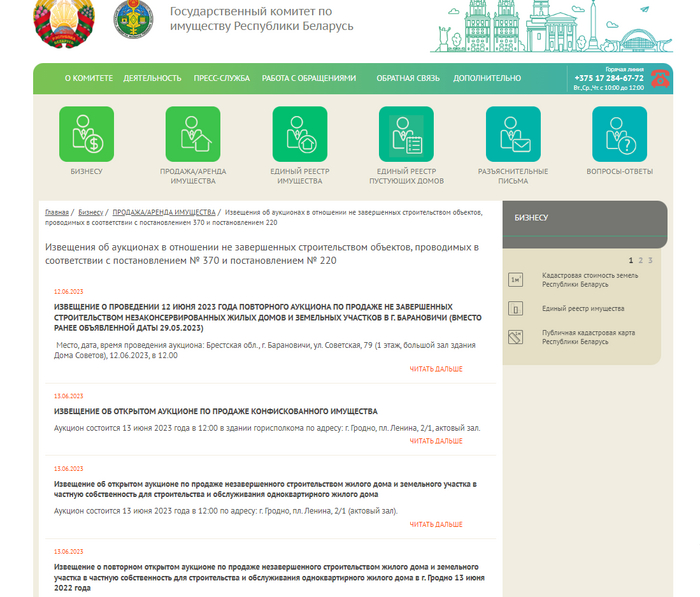Click the cadastral value 1м² sidebar icon
Image resolution: width=700 pixels, height=597 pixels.
pos(516,280)
